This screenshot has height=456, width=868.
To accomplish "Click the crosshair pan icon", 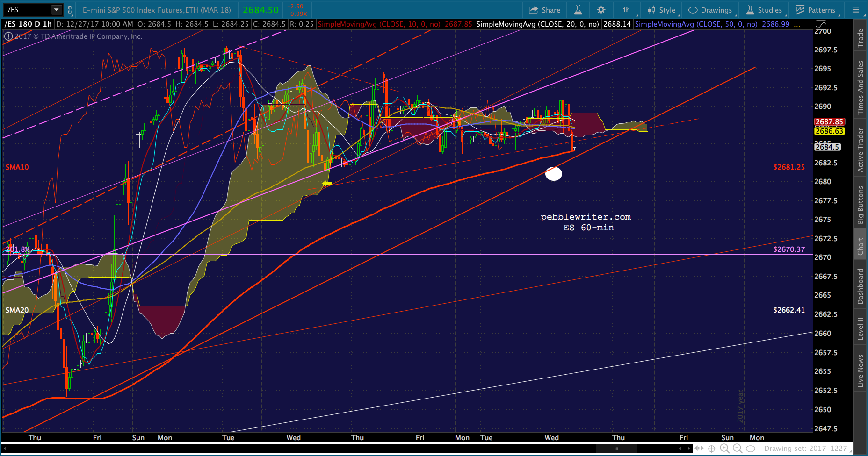I will tap(712, 449).
